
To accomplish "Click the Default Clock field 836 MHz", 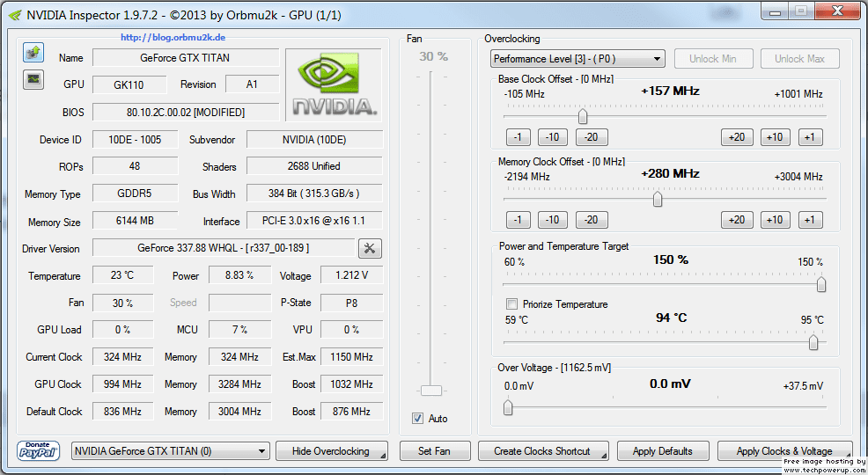I will click(122, 412).
